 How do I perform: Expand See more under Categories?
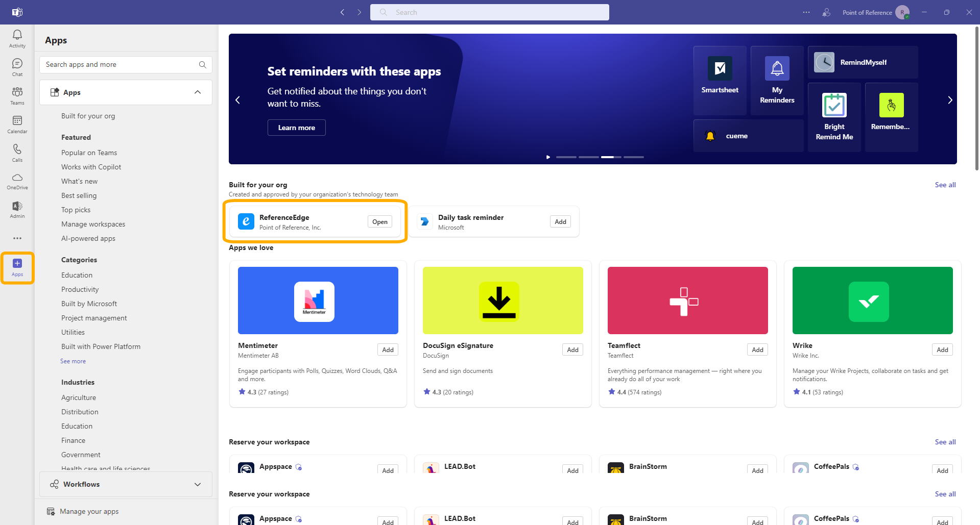point(73,361)
